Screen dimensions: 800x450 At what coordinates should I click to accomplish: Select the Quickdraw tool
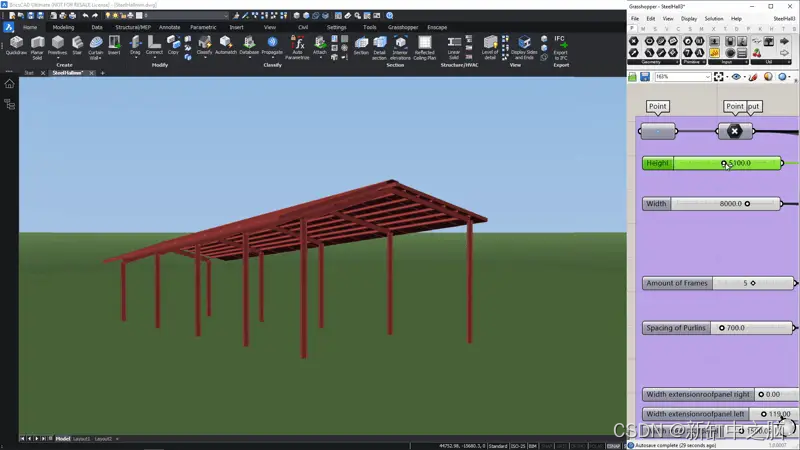click(x=16, y=45)
